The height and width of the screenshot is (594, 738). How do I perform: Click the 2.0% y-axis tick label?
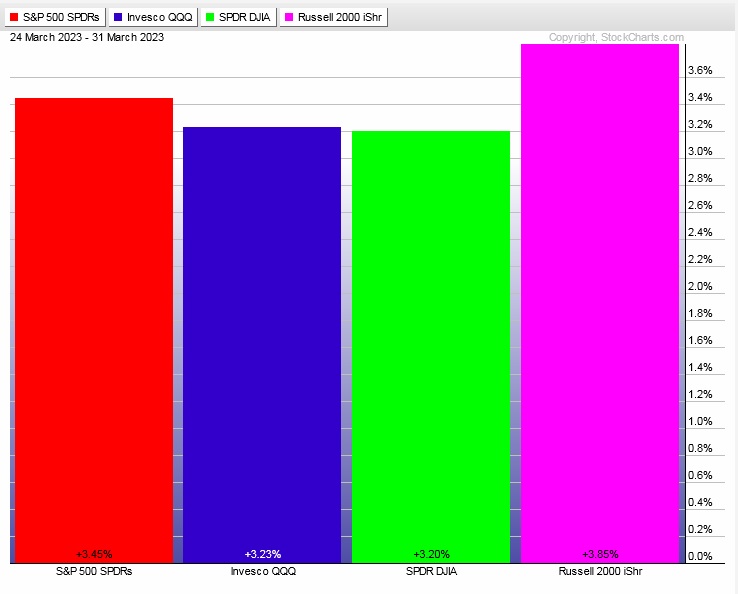tap(700, 287)
